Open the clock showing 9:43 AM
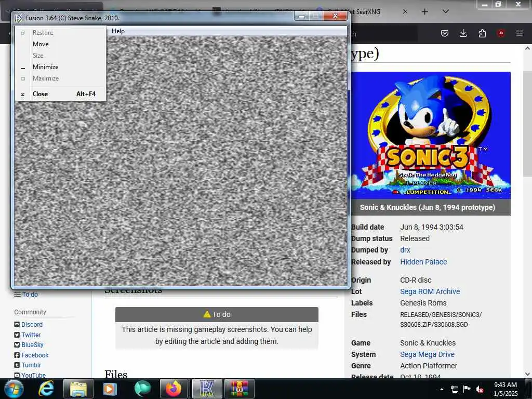 click(506, 389)
